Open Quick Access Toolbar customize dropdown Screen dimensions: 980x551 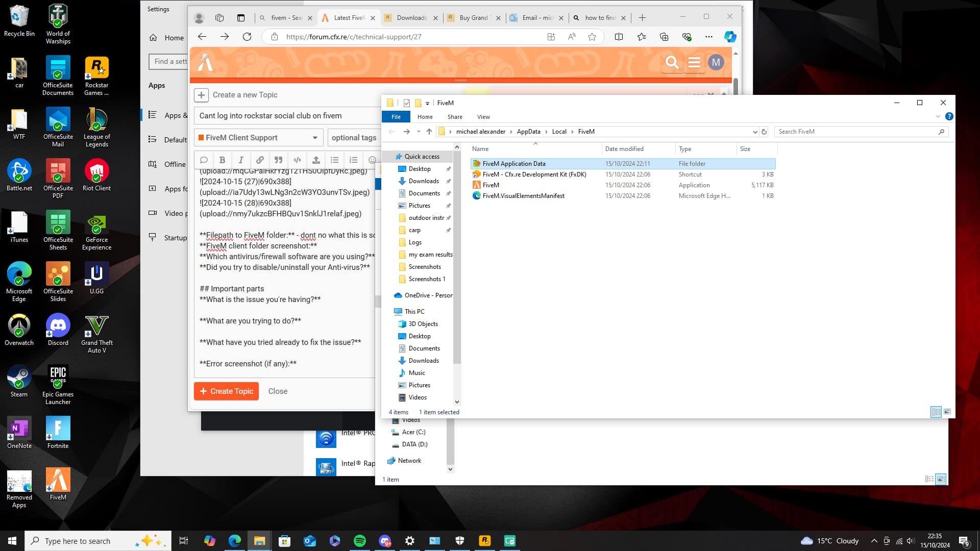point(427,103)
